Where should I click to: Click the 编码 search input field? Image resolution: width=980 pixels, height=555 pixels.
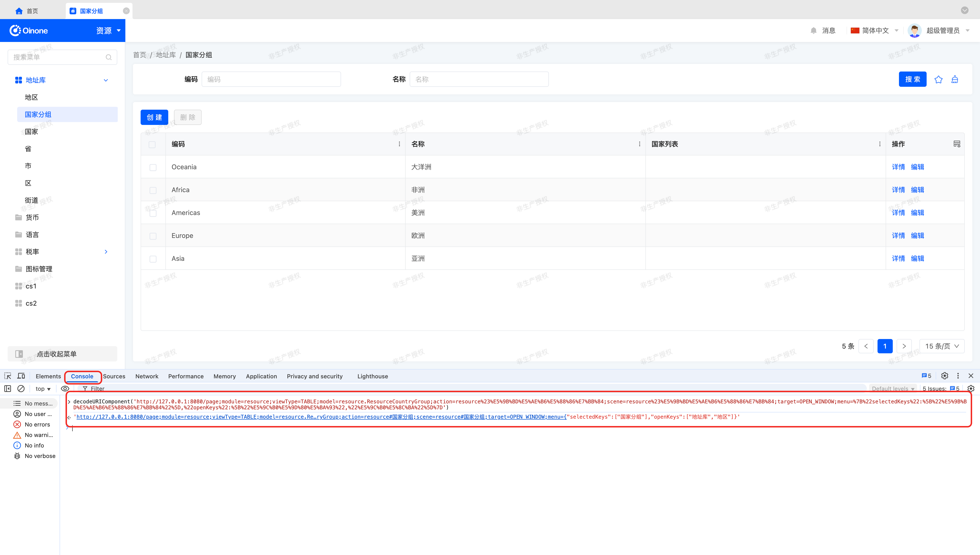point(271,79)
